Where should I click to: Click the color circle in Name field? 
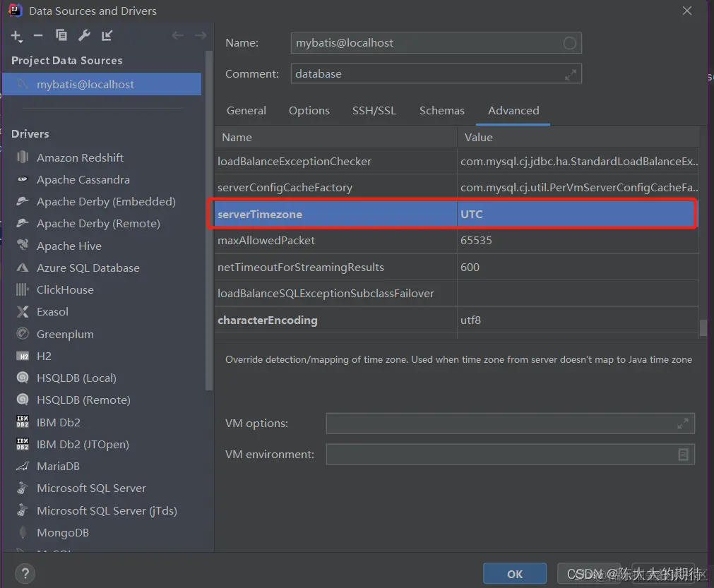(x=570, y=43)
